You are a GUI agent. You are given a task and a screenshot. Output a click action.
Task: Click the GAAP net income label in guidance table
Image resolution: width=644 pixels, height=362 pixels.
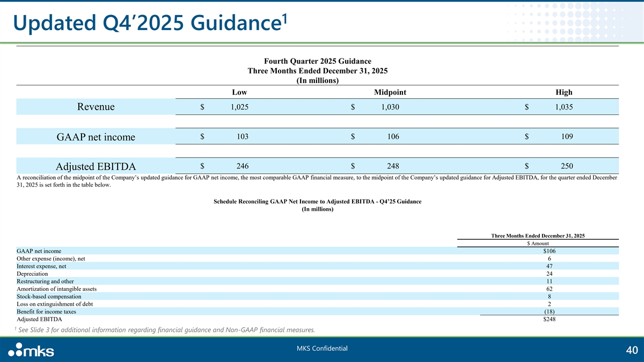point(96,137)
